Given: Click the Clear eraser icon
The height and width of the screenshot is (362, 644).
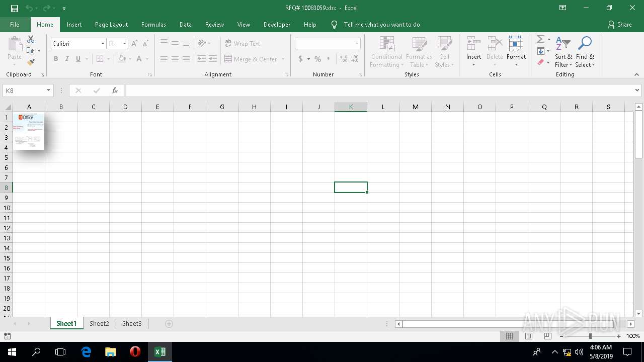Looking at the screenshot, I should tap(540, 62).
